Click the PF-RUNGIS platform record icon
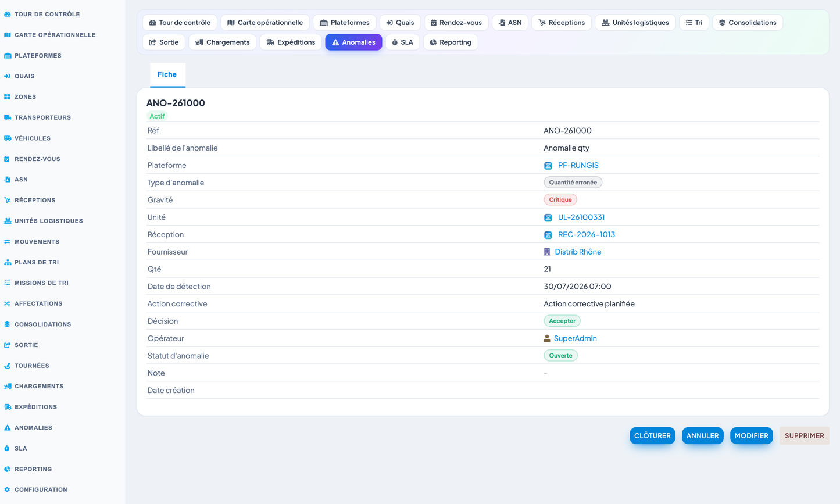The height and width of the screenshot is (504, 840). (x=548, y=166)
